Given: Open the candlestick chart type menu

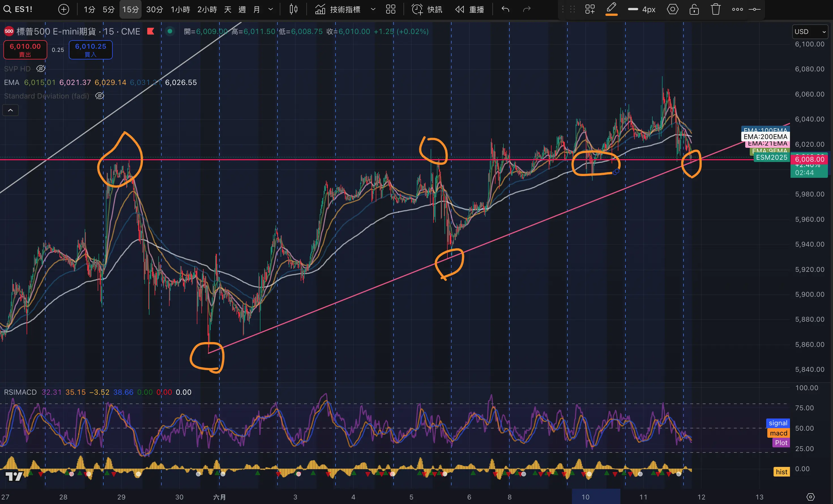Looking at the screenshot, I should point(293,9).
